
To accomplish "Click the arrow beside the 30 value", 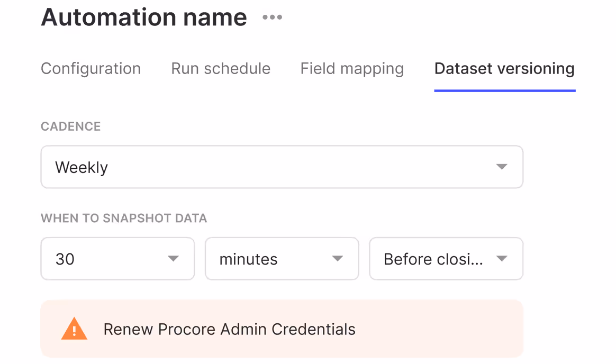I will click(173, 259).
